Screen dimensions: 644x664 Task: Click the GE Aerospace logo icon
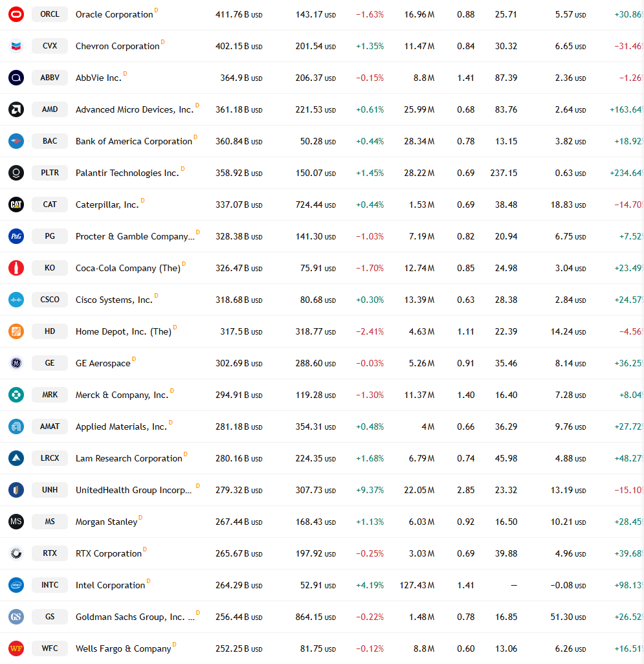[16, 363]
